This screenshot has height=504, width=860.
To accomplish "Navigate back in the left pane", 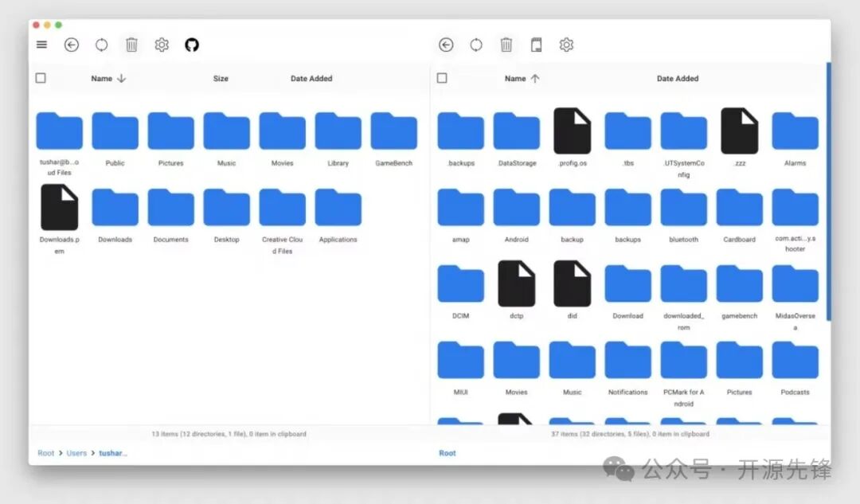I will pyautogui.click(x=71, y=45).
